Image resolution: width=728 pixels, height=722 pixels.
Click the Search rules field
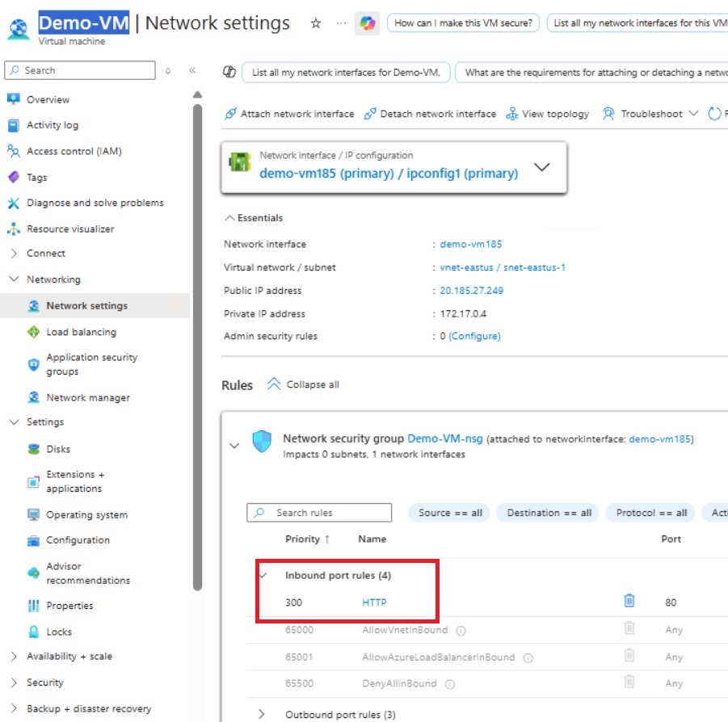(x=319, y=513)
